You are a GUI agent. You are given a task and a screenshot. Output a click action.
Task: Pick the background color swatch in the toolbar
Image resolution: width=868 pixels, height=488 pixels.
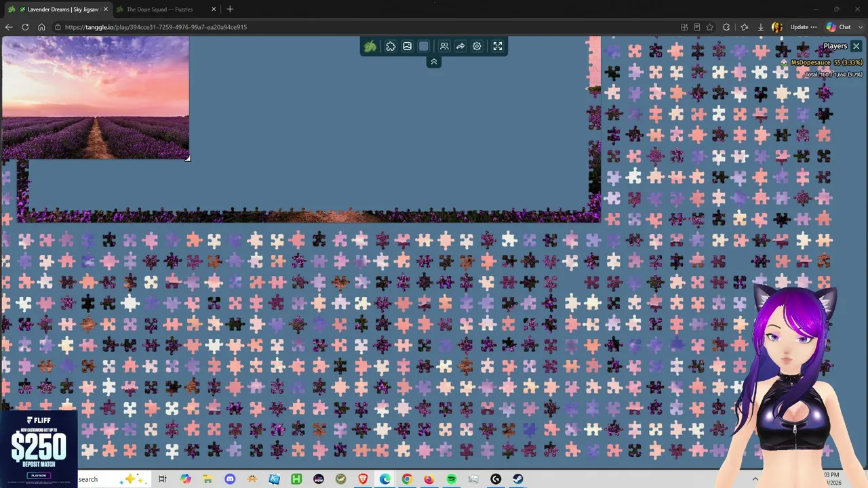[424, 46]
